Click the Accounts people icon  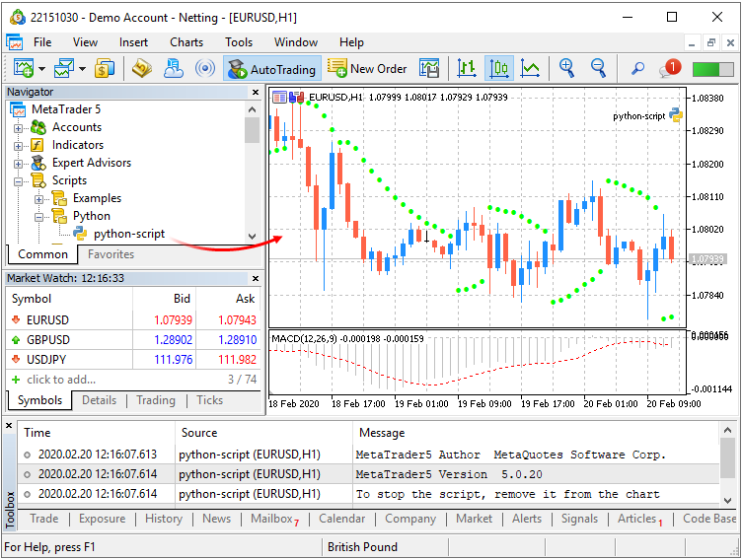click(x=38, y=127)
